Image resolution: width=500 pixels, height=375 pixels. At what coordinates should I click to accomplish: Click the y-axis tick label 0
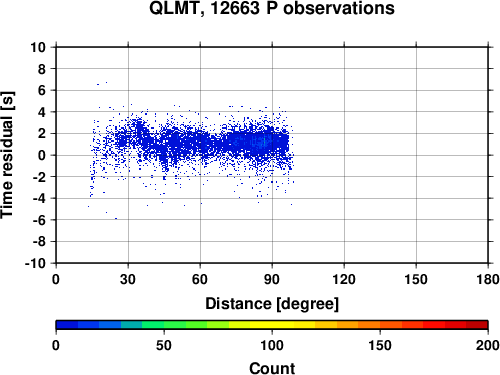[42, 155]
